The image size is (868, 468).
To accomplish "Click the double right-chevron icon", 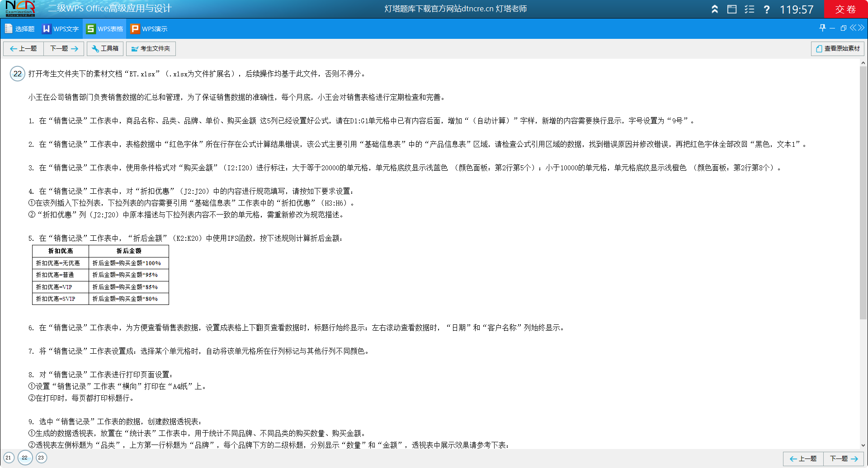I will [861, 28].
